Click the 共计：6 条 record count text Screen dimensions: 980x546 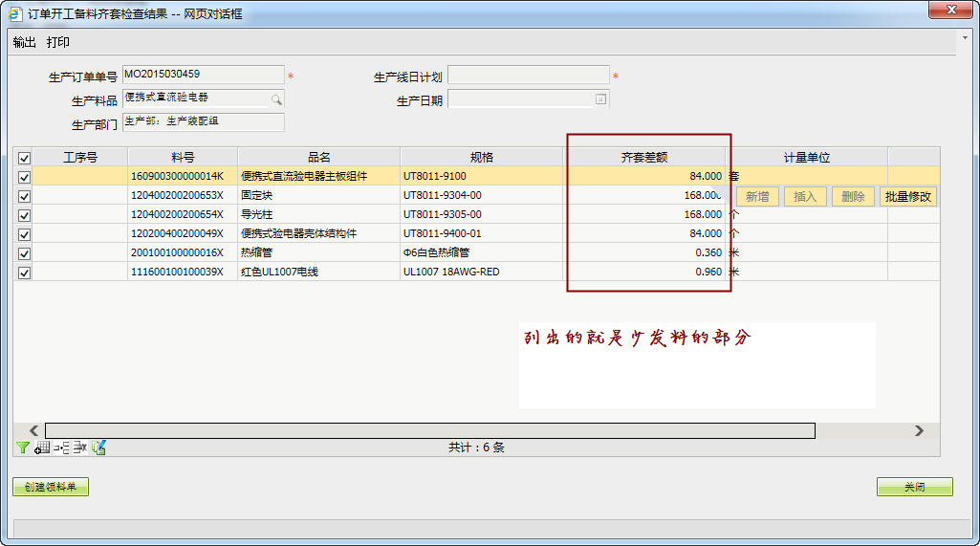(476, 448)
